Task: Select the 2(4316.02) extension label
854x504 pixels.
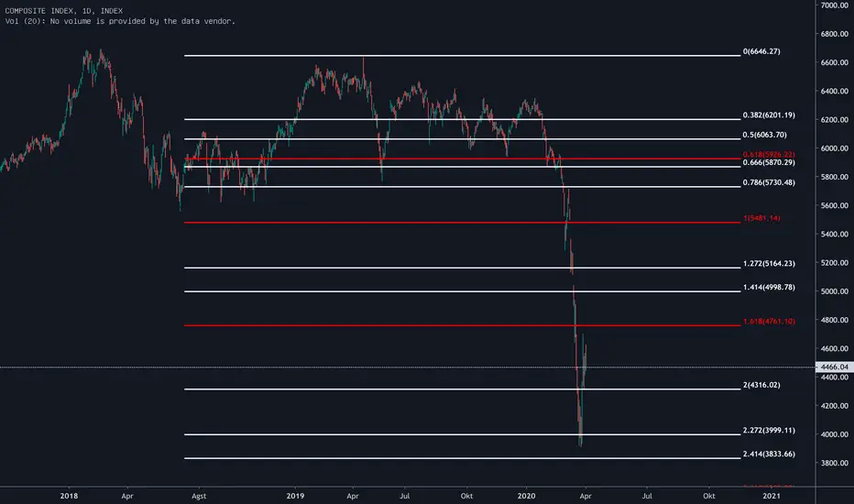Action: point(761,385)
